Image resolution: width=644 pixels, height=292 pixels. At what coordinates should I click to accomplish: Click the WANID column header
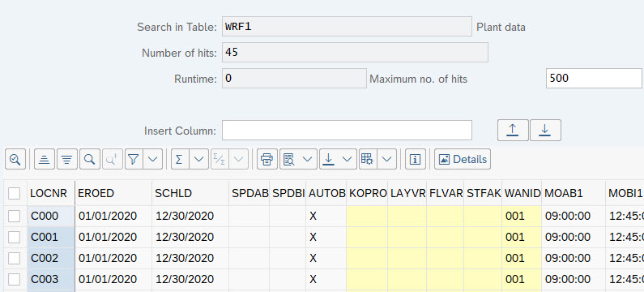522,193
